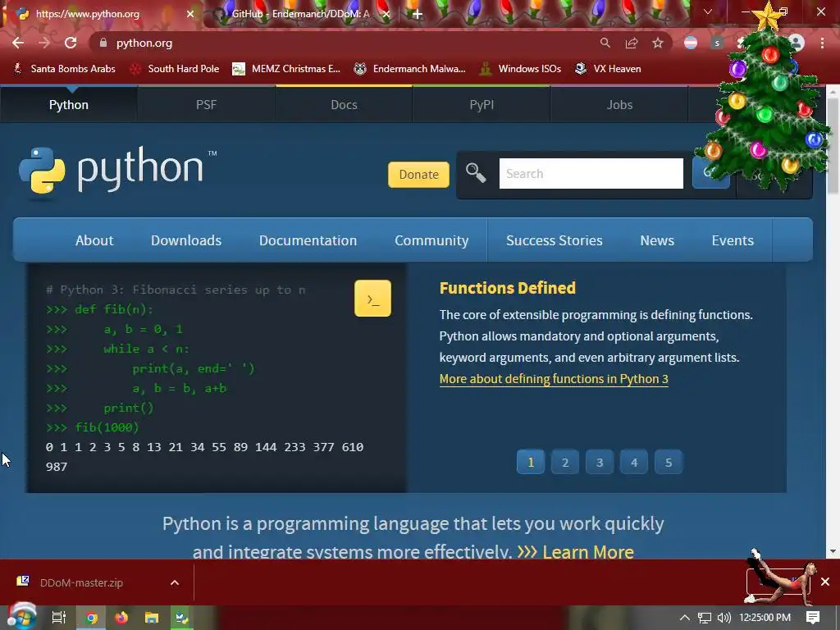This screenshot has height=630, width=840.
Task: Open the Events navigation menu
Action: (733, 240)
